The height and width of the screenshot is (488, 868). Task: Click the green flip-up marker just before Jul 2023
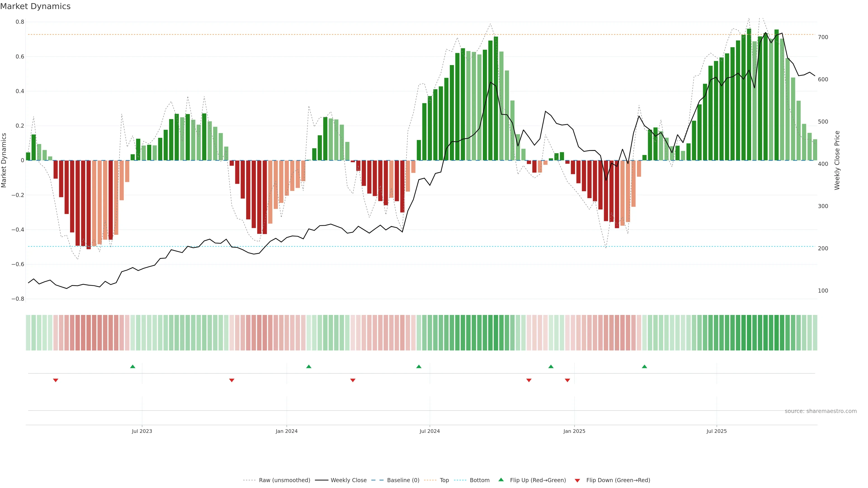pyautogui.click(x=132, y=366)
